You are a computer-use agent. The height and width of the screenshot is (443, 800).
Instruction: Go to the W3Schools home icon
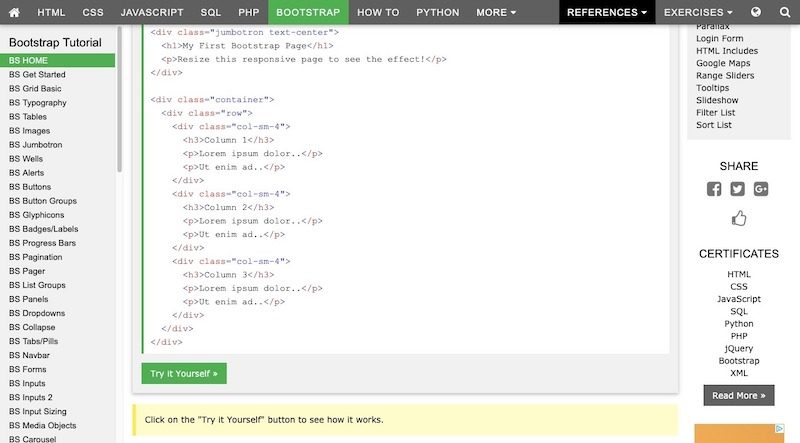pos(14,12)
